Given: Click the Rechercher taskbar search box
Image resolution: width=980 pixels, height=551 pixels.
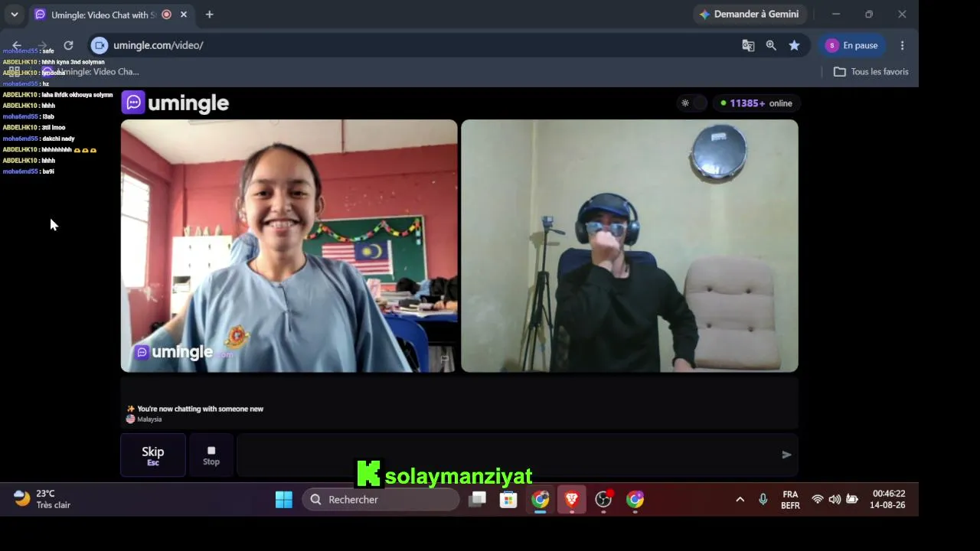Looking at the screenshot, I should (381, 500).
